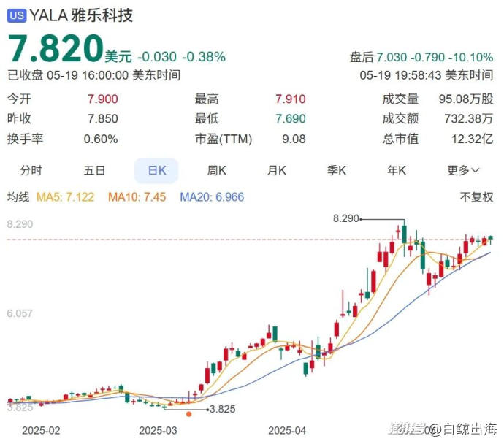Select the 日K chart tab
This screenshot has height=444, width=504.
point(156,170)
